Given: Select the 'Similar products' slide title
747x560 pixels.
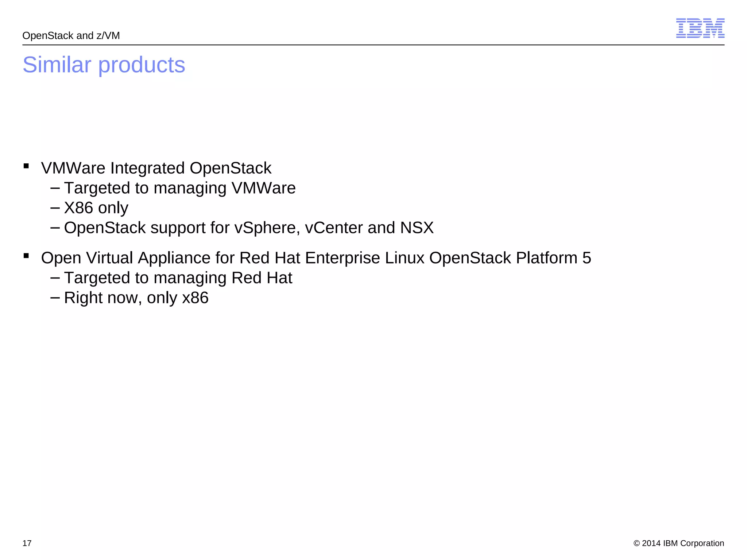Looking at the screenshot, I should pyautogui.click(x=104, y=65).
